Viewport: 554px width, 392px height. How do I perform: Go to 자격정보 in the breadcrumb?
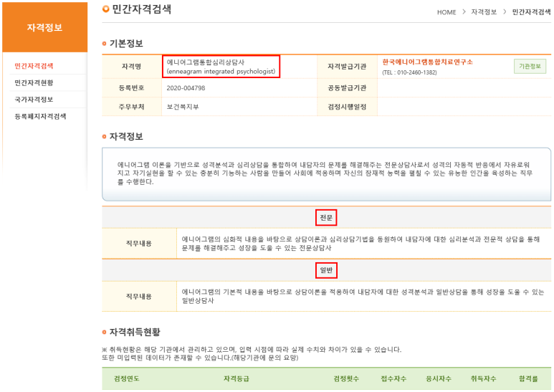pos(484,12)
